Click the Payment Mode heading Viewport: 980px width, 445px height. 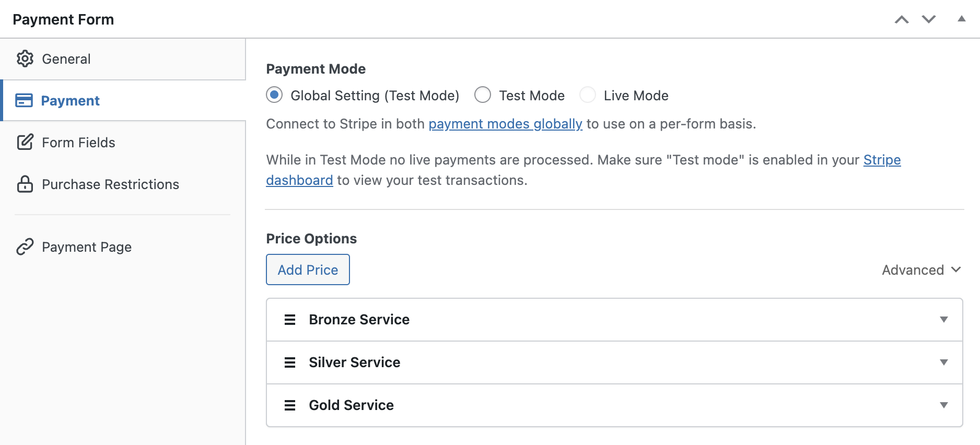(316, 69)
